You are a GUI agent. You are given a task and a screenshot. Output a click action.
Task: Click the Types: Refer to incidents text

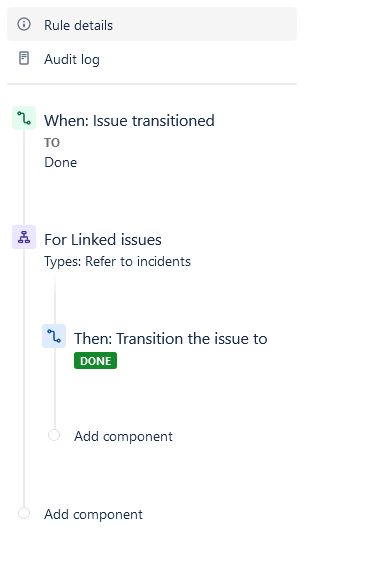point(117,261)
